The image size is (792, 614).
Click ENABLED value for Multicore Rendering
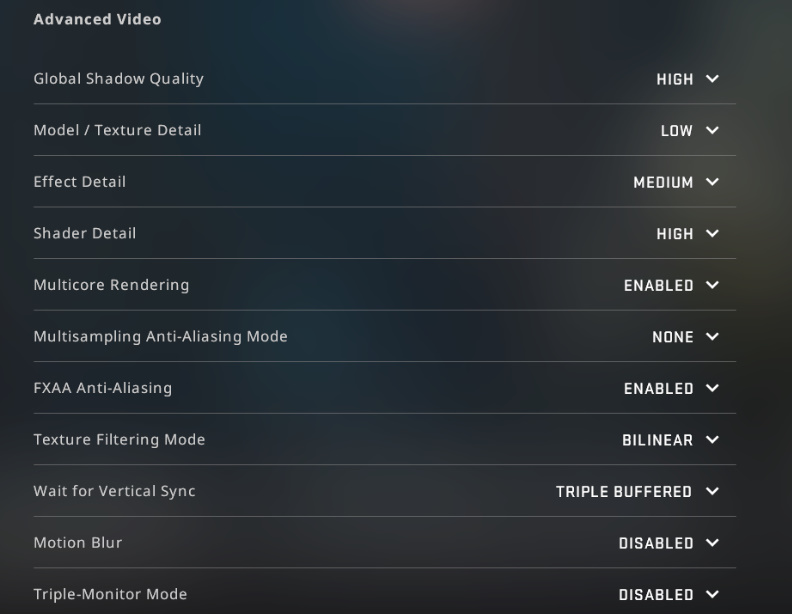(x=658, y=286)
